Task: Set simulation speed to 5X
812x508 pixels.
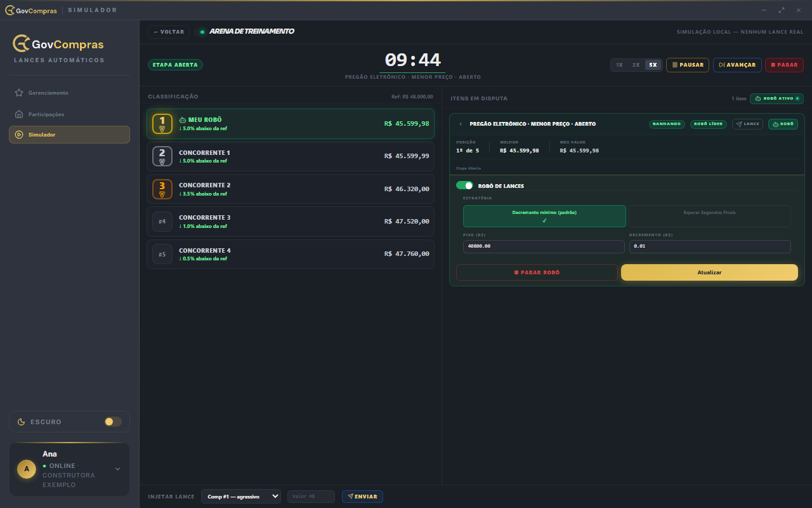Action: 653,65
